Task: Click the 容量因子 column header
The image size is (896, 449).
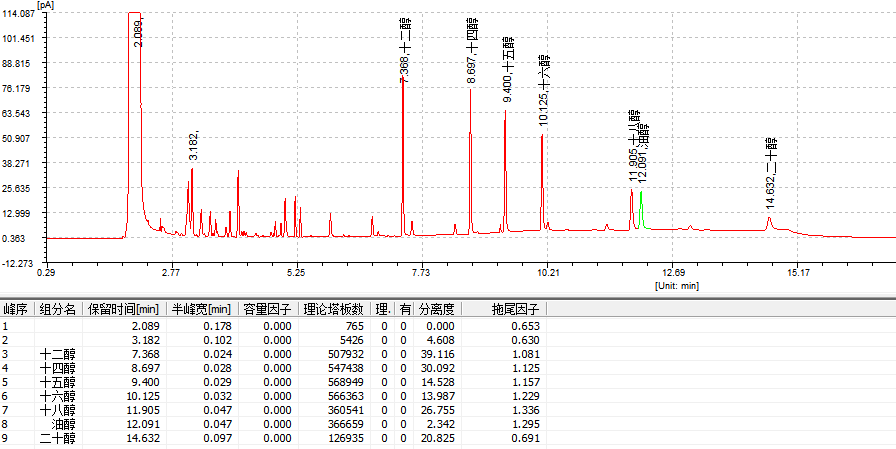Action: (x=267, y=309)
